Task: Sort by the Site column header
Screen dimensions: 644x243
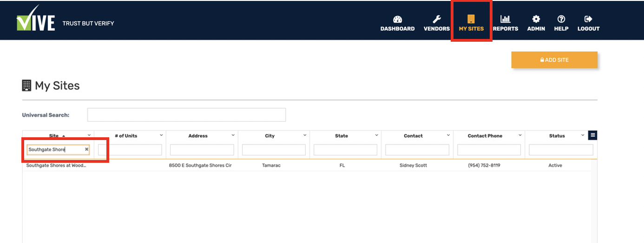Action: (54, 136)
